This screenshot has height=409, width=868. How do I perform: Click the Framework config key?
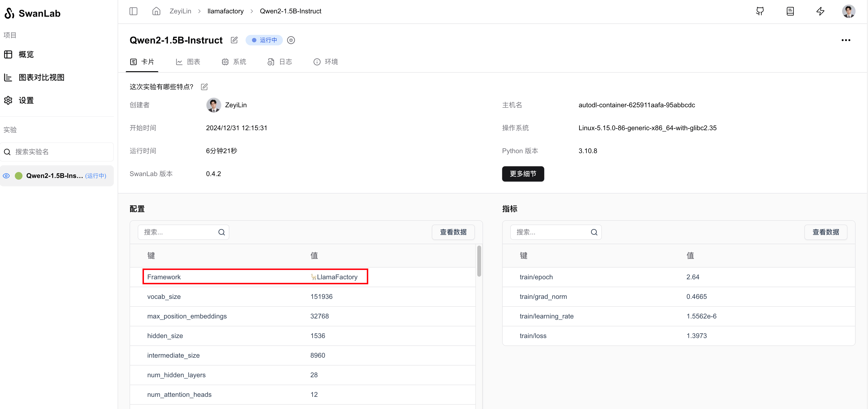tap(164, 277)
